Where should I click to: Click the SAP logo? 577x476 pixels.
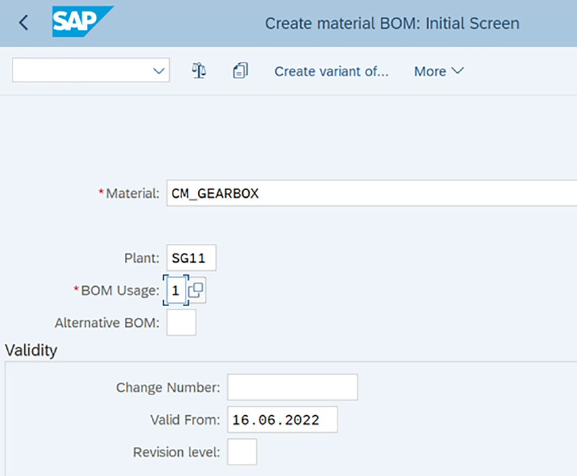point(83,21)
